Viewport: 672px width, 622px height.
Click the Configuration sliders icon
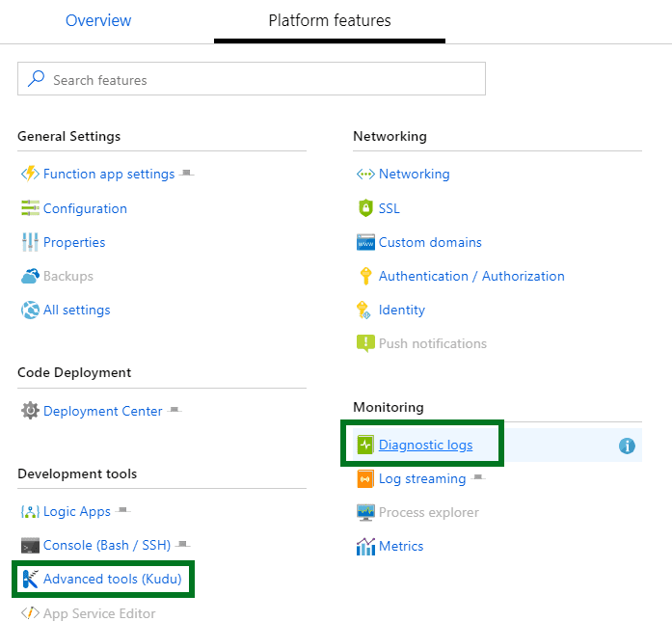coord(30,208)
